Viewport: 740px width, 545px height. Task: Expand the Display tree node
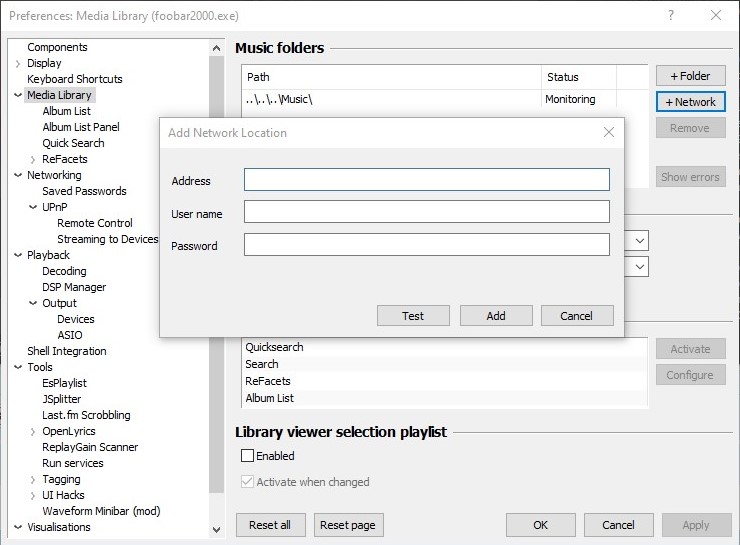point(18,63)
